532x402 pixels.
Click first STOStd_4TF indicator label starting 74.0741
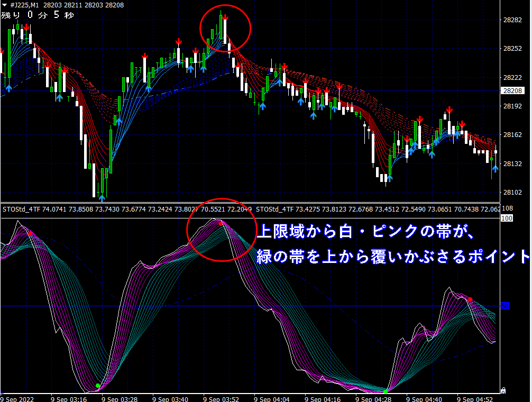tap(127, 209)
